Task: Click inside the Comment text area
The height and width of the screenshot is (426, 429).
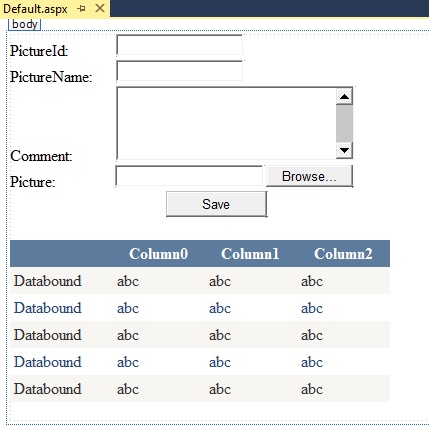Action: [227, 123]
